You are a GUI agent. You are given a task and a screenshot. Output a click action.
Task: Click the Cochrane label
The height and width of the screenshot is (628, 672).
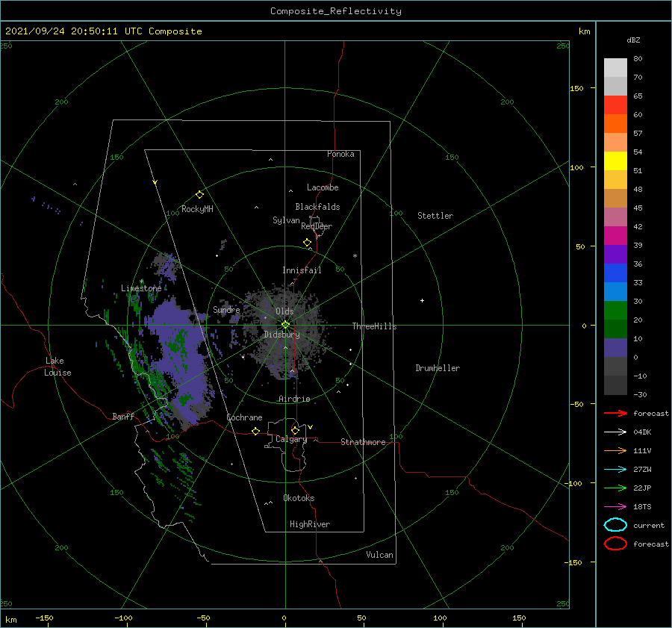[244, 417]
